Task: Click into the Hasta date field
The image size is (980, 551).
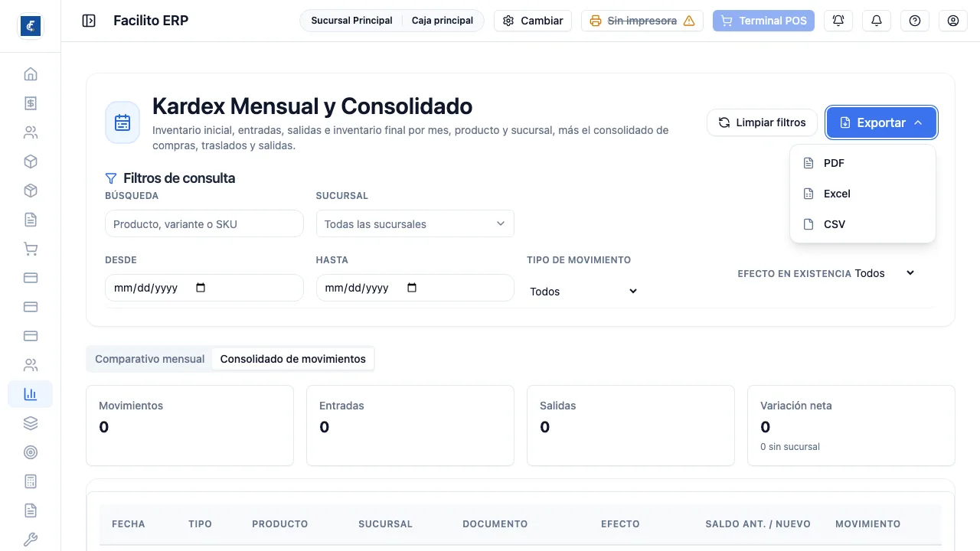Action: 415,288
